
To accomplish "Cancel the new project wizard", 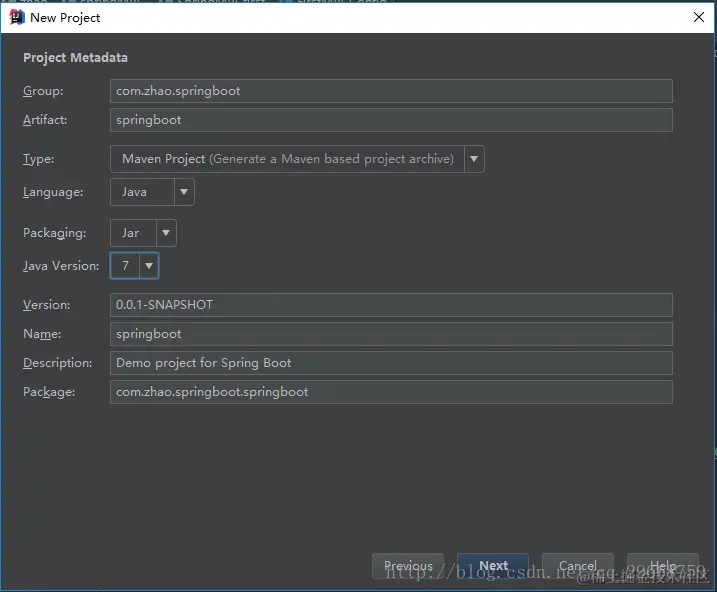I will click(578, 566).
